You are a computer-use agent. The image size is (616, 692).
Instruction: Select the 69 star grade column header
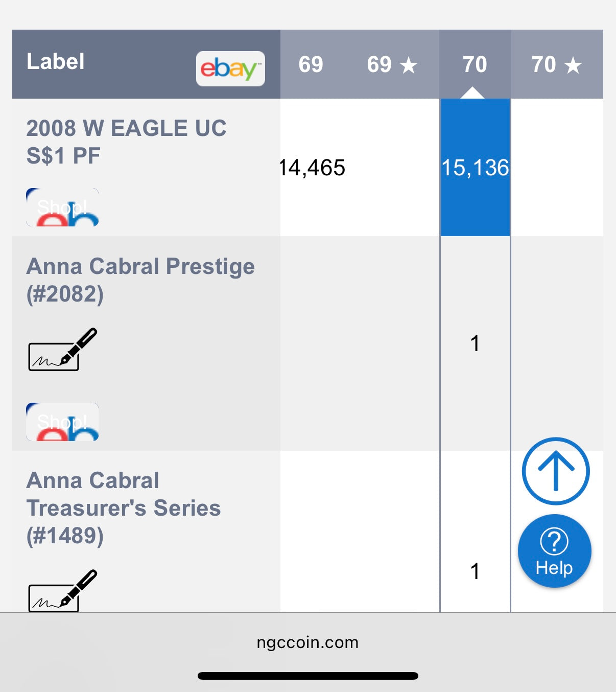392,64
